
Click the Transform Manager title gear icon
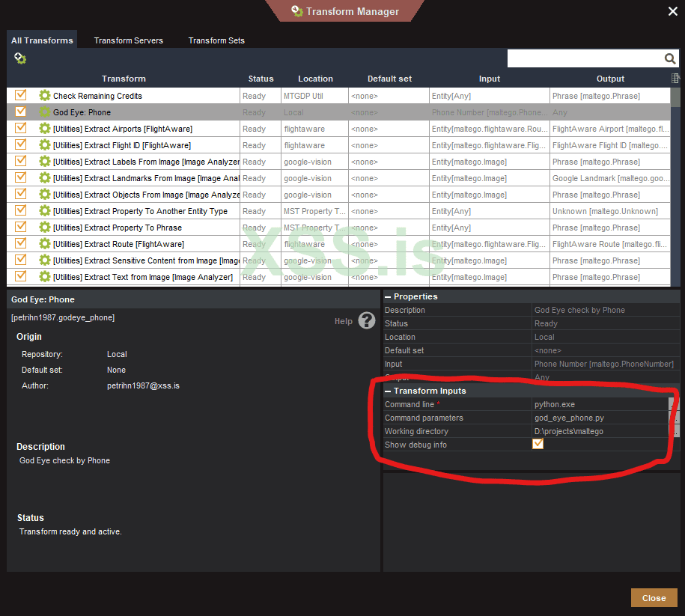[x=297, y=11]
